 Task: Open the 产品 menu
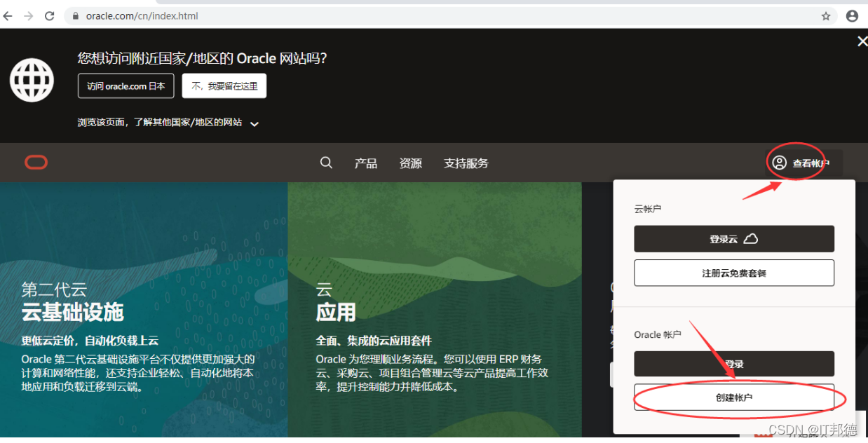pyautogui.click(x=366, y=163)
